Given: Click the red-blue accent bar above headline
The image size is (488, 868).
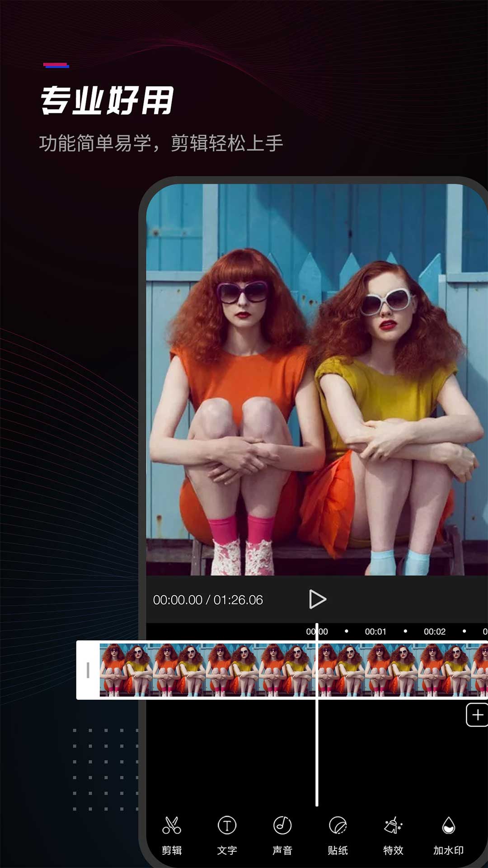Looking at the screenshot, I should [x=56, y=66].
